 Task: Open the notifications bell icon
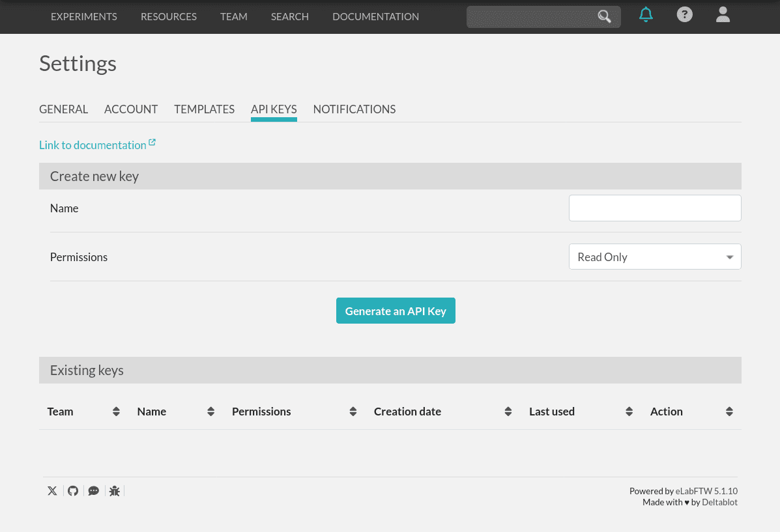(x=646, y=14)
